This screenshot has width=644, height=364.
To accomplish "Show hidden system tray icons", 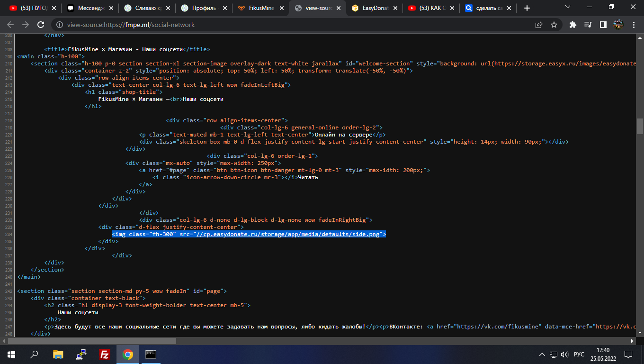I will 542,355.
